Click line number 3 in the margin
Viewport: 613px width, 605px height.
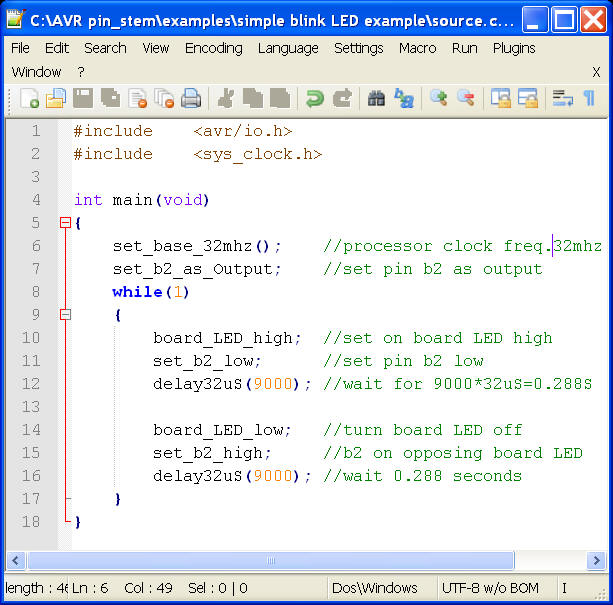[36, 177]
